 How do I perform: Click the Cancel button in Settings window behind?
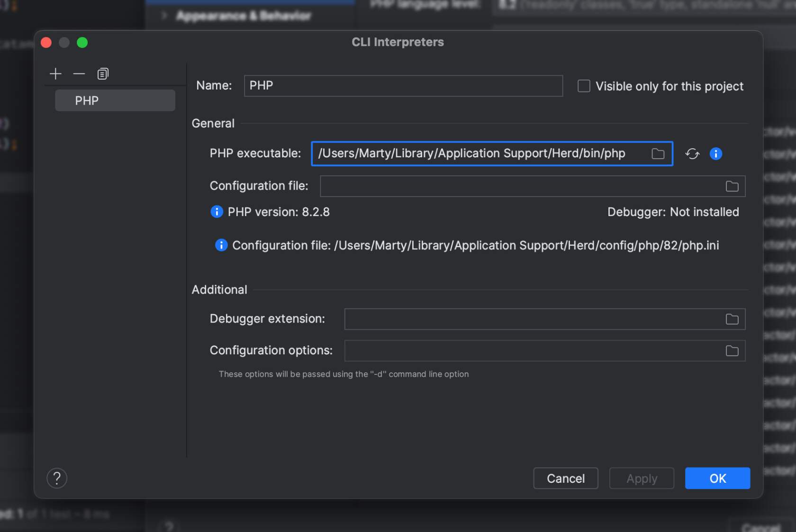coord(761,527)
